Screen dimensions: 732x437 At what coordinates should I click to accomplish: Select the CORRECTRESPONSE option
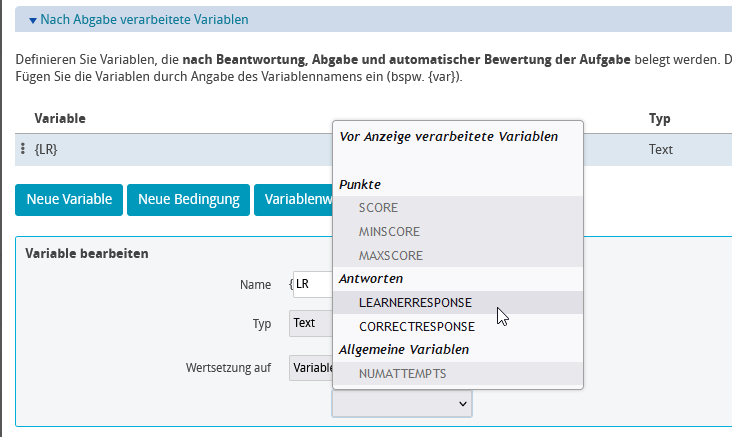(x=416, y=326)
